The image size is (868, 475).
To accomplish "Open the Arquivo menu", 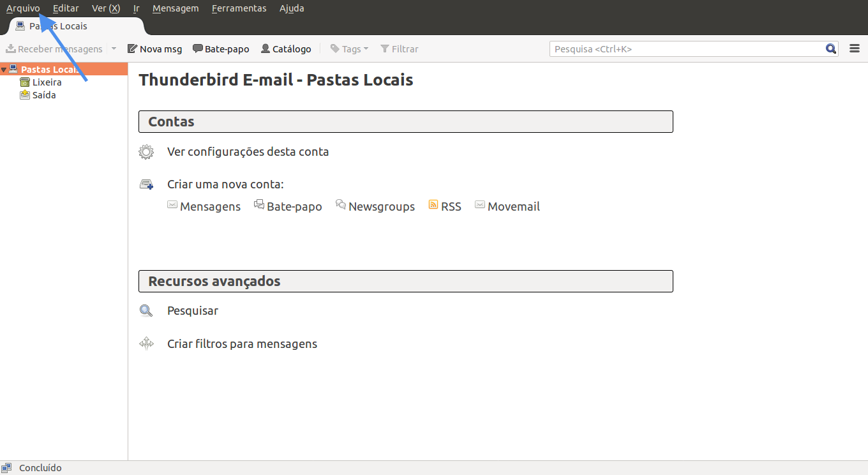I will [23, 8].
